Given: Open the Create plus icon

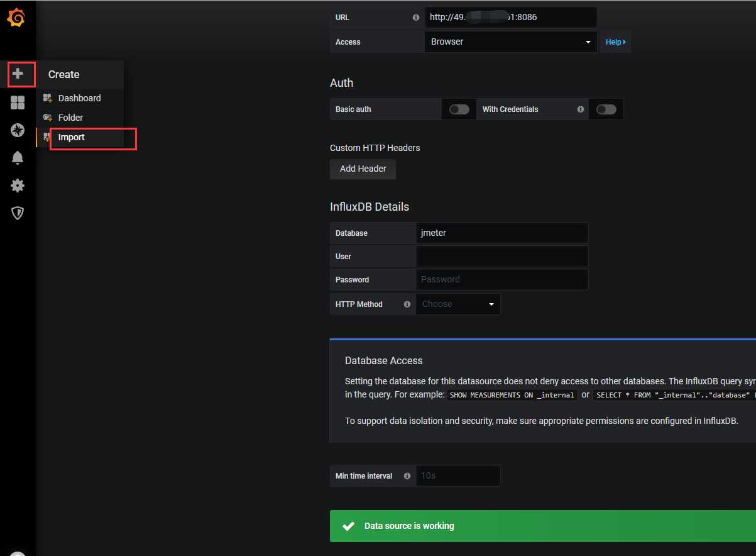Looking at the screenshot, I should (x=18, y=74).
